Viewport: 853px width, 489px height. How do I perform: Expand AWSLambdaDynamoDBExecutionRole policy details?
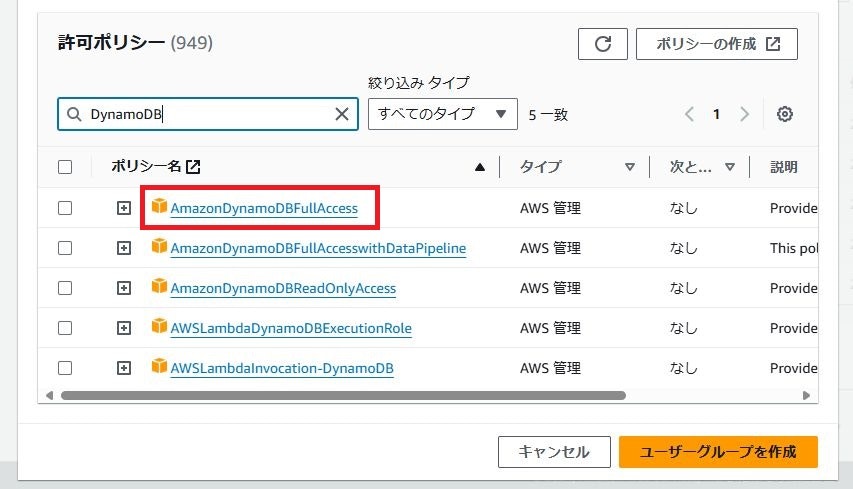pyautogui.click(x=124, y=328)
